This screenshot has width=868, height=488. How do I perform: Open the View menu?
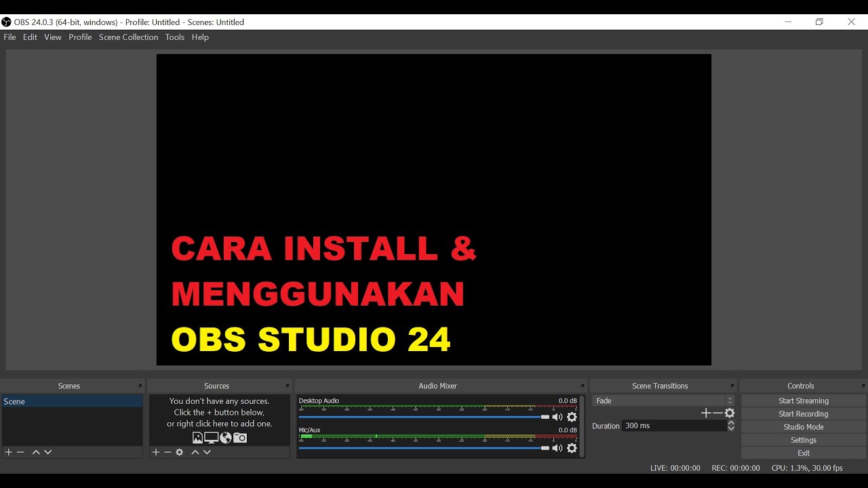53,37
